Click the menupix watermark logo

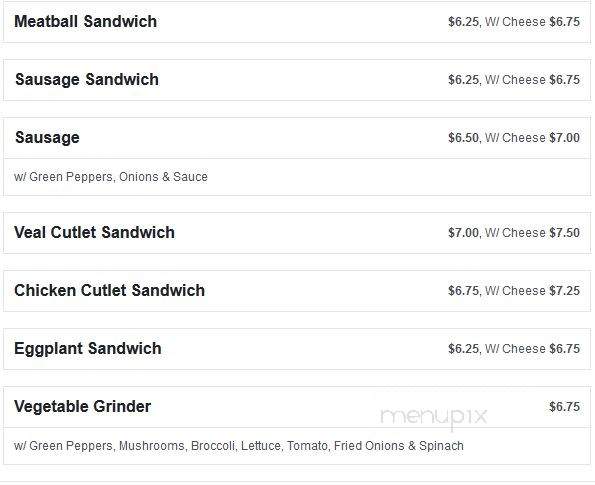[x=434, y=417]
